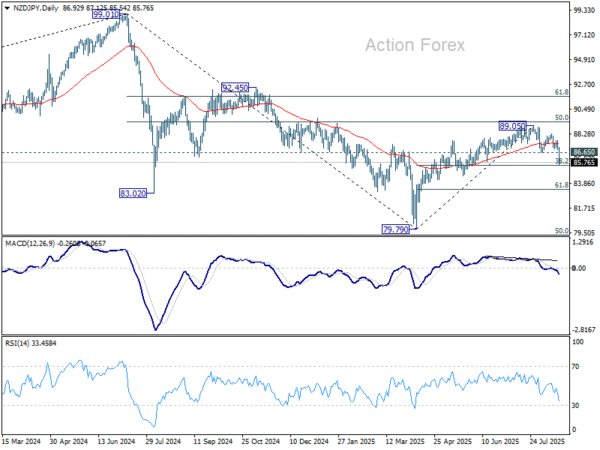Screen dimensions: 600x450
Task: Click the 81.715 price axis value
Action: coord(584,208)
